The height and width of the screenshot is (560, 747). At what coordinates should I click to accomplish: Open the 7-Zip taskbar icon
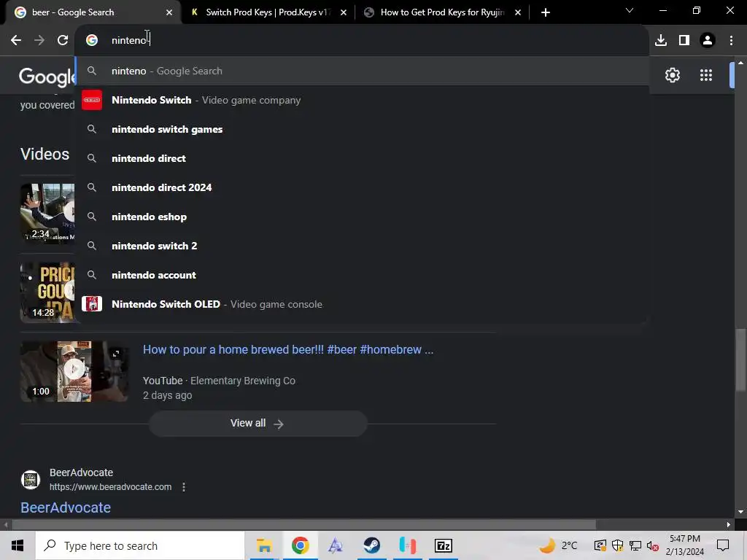[443, 545]
